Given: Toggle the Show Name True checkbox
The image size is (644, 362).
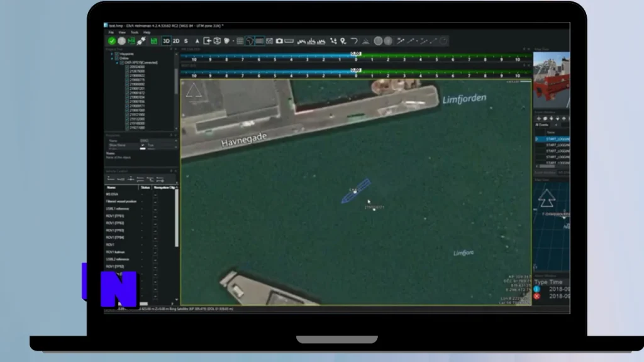Looking at the screenshot, I should click(143, 145).
